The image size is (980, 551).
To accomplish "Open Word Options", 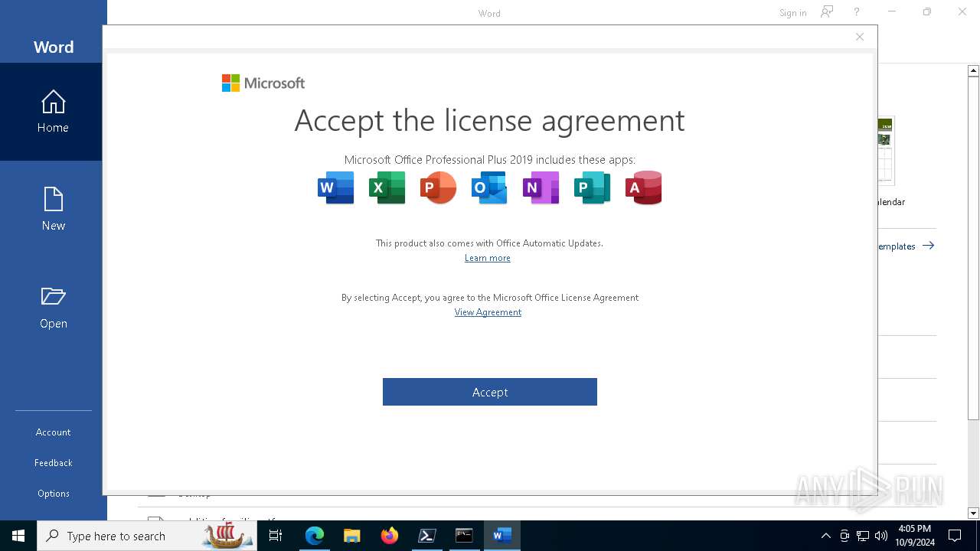I will [x=53, y=494].
